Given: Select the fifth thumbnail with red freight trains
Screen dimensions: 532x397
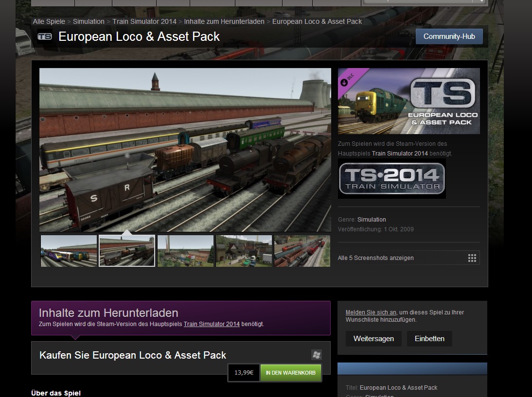Looking at the screenshot, I should coord(302,251).
